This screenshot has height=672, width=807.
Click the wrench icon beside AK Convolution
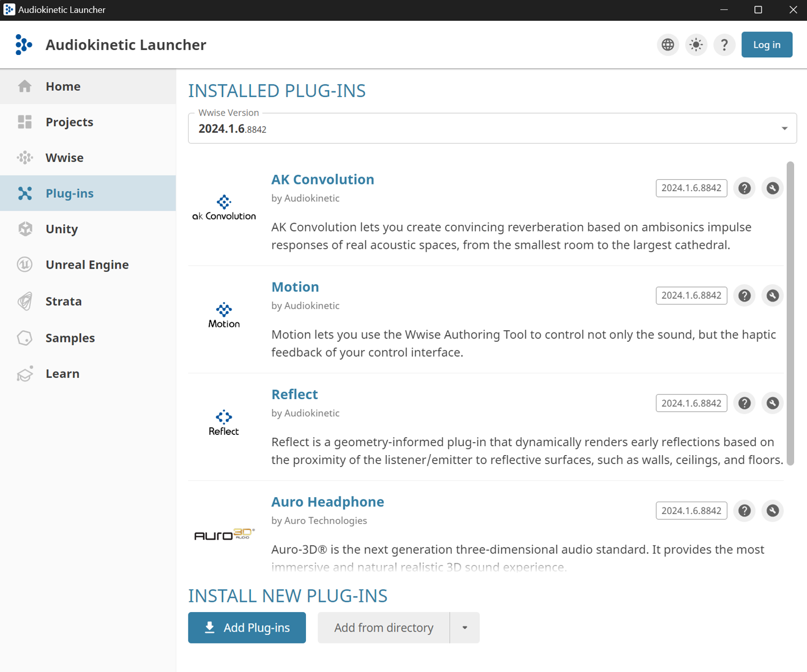click(772, 188)
